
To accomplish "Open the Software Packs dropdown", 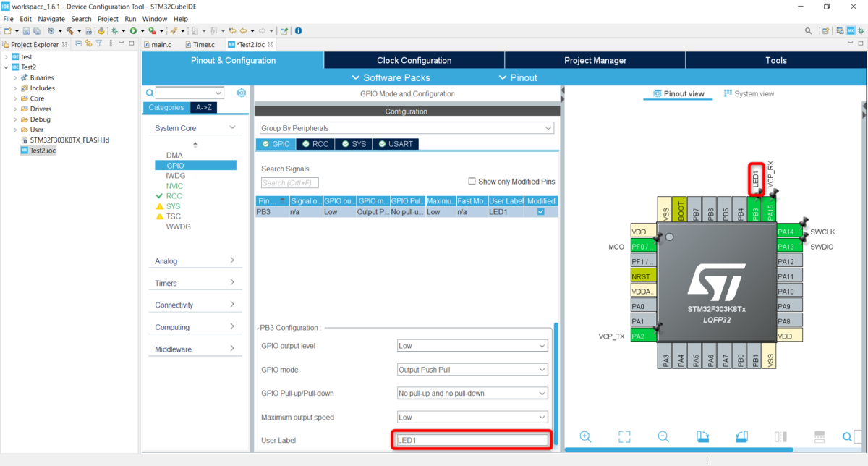I will 391,77.
